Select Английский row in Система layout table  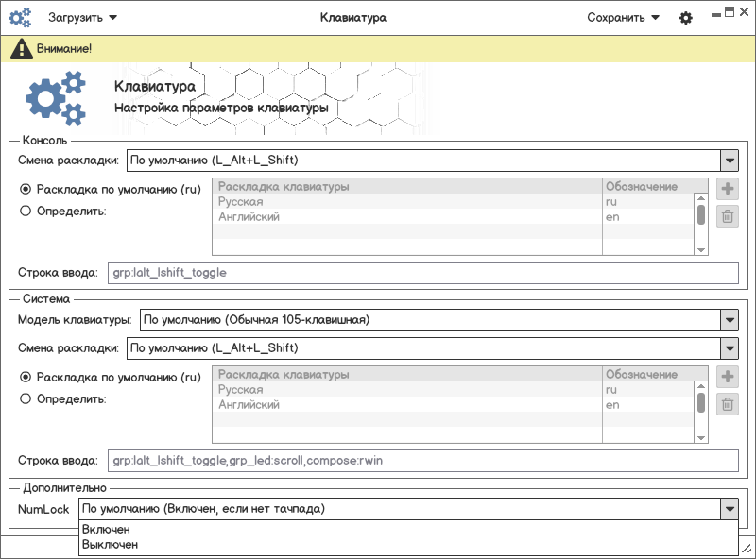pyautogui.click(x=454, y=405)
